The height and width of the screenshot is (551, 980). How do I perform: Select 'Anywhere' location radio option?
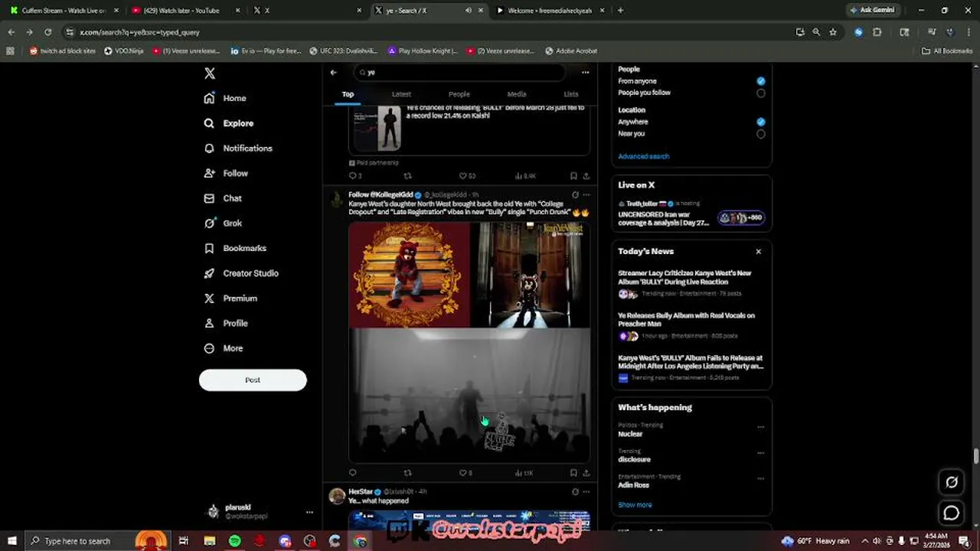click(760, 122)
